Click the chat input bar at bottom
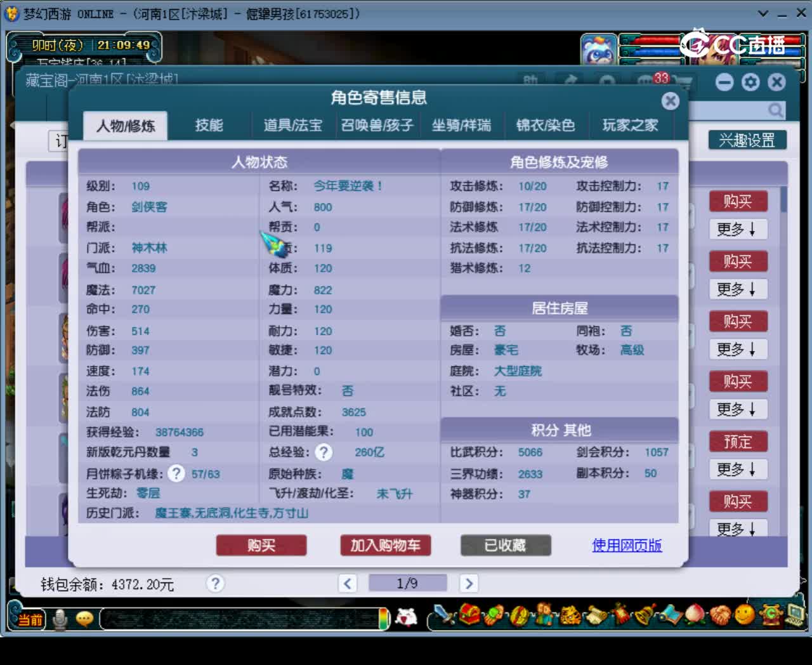This screenshot has height=665, width=812. [x=241, y=619]
